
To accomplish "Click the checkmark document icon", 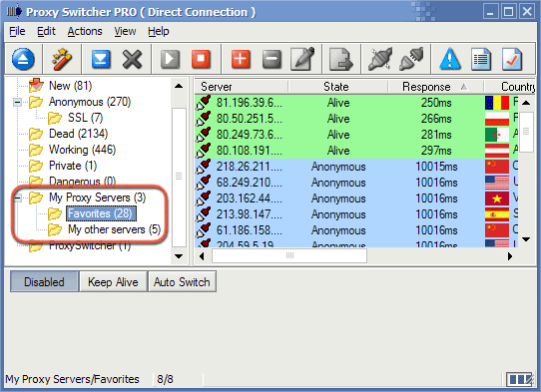I will [x=512, y=59].
